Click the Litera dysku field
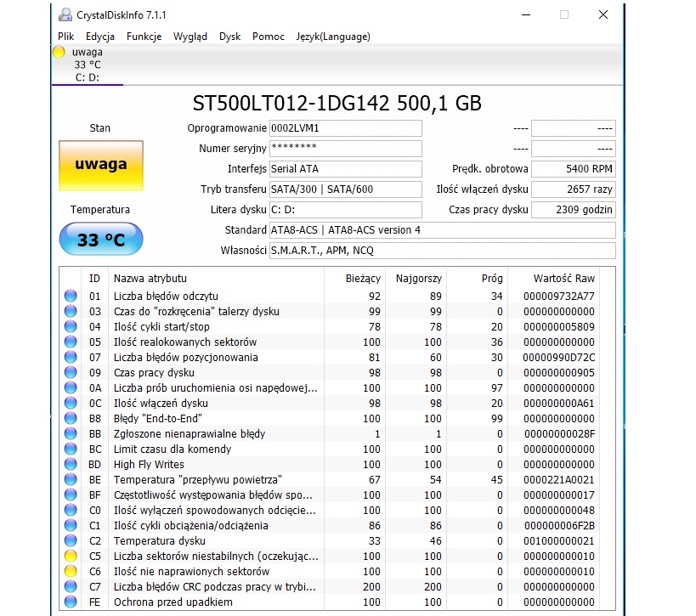The image size is (696, 616). click(x=345, y=210)
